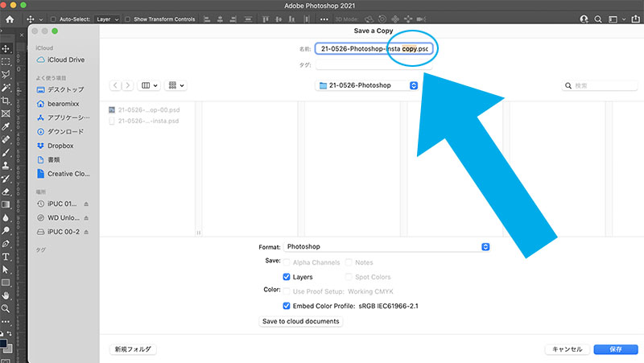Select the Healing Brush tool
This screenshot has width=644, height=363.
(x=6, y=139)
